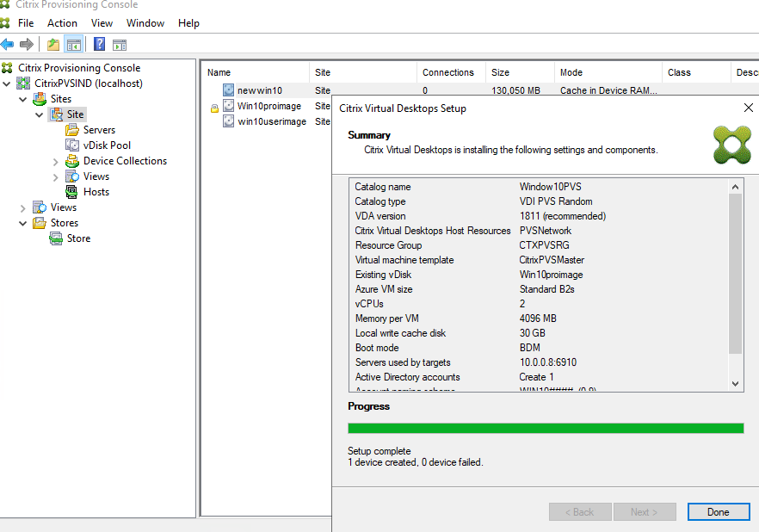
Task: Click the Citrix app icon in title bar
Action: [5, 4]
